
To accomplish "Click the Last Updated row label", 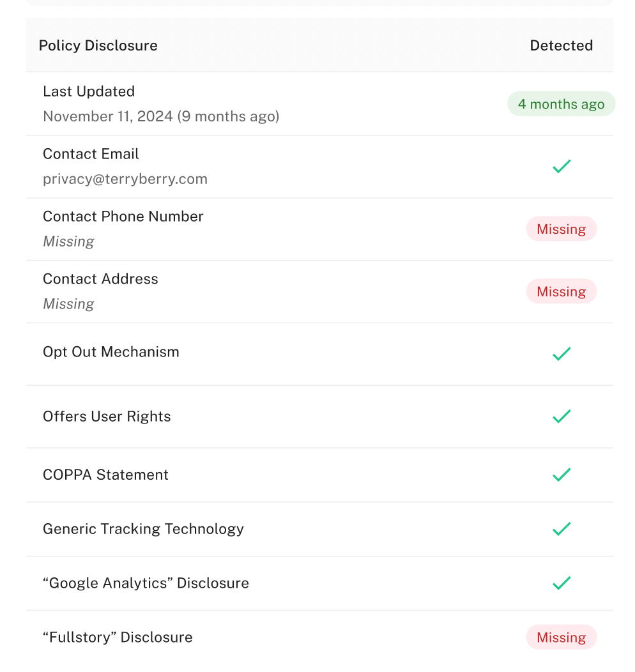I will pos(89,91).
